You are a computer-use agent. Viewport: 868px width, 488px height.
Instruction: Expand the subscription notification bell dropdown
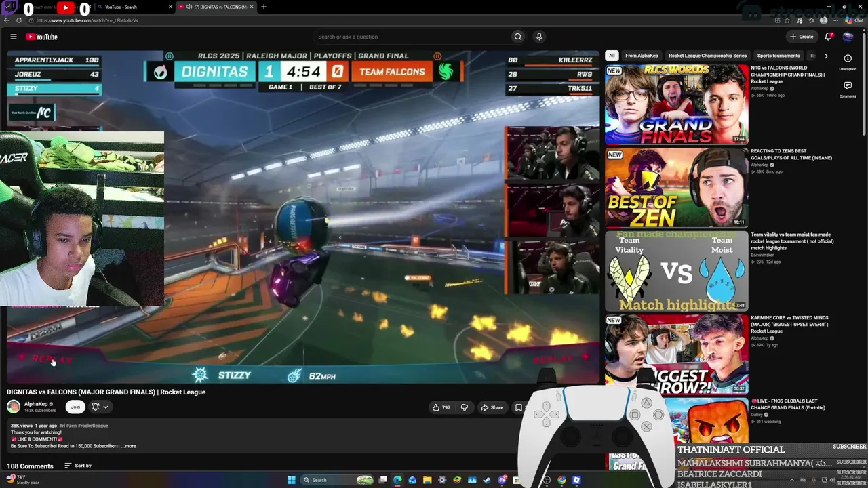click(x=100, y=407)
